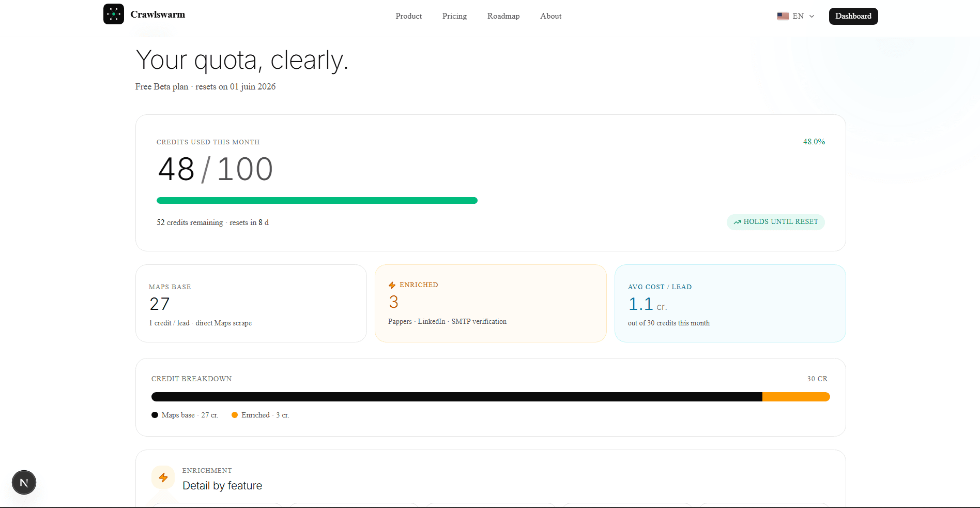Click 'Pappers · LinkedIn · SMTP verification' text
980x508 pixels.
point(448,321)
